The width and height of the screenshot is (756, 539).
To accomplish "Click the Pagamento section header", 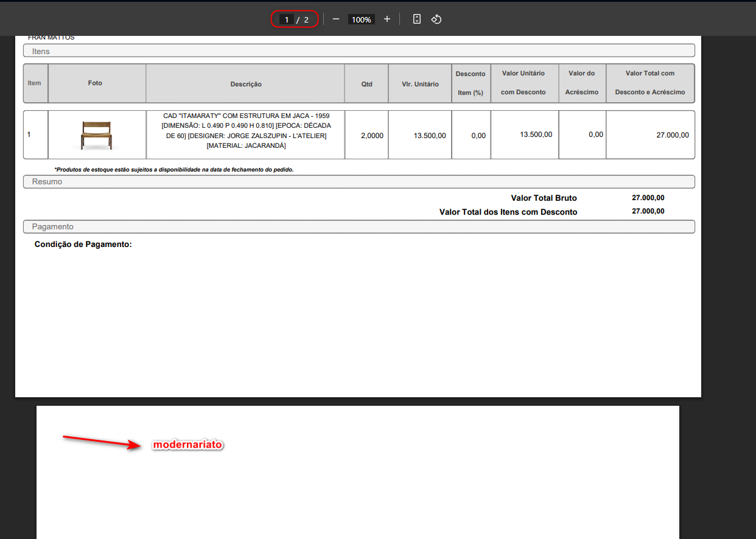I will pyautogui.click(x=52, y=226).
